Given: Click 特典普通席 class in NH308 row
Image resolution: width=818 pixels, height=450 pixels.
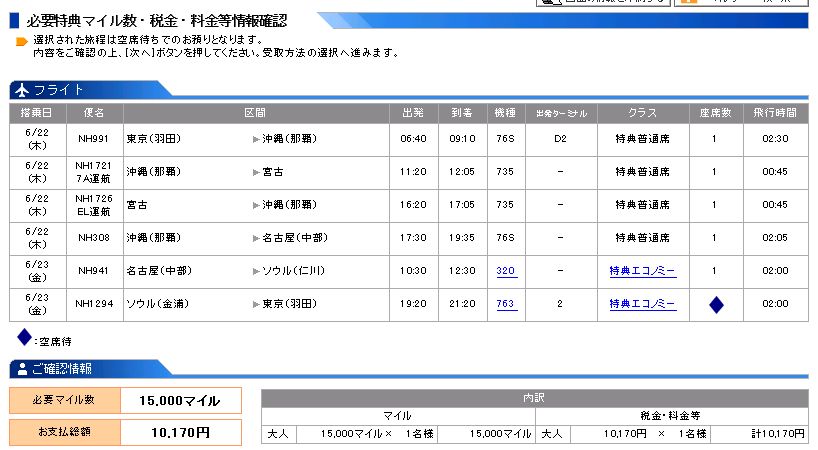Looking at the screenshot, I should tap(642, 238).
